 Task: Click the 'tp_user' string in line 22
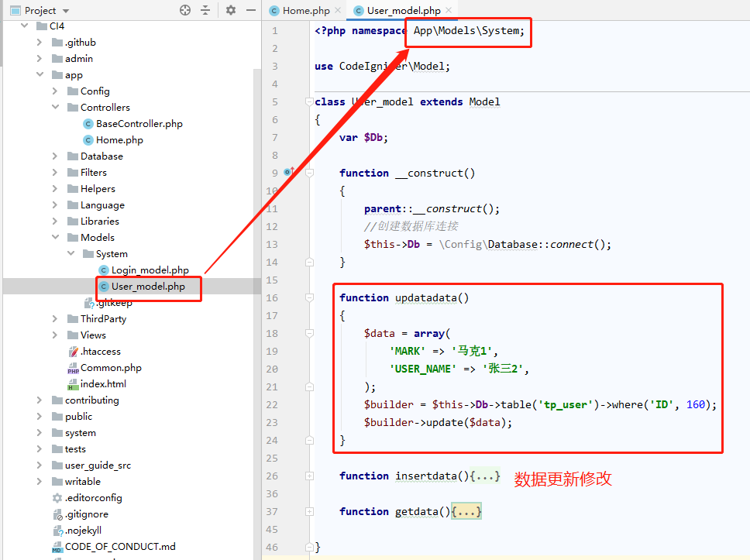(x=569, y=404)
